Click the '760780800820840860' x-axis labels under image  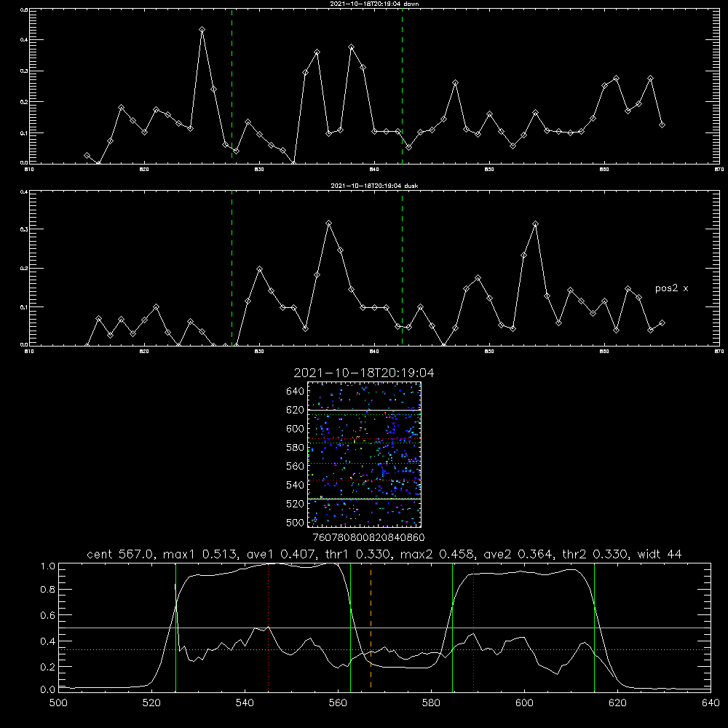tap(368, 538)
